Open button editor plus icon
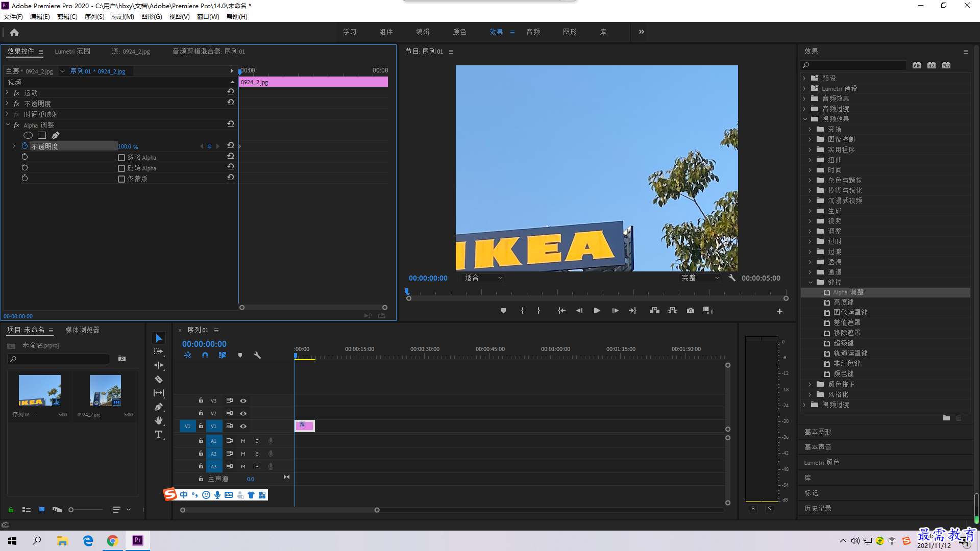Screen dimensions: 980x551 tap(779, 311)
